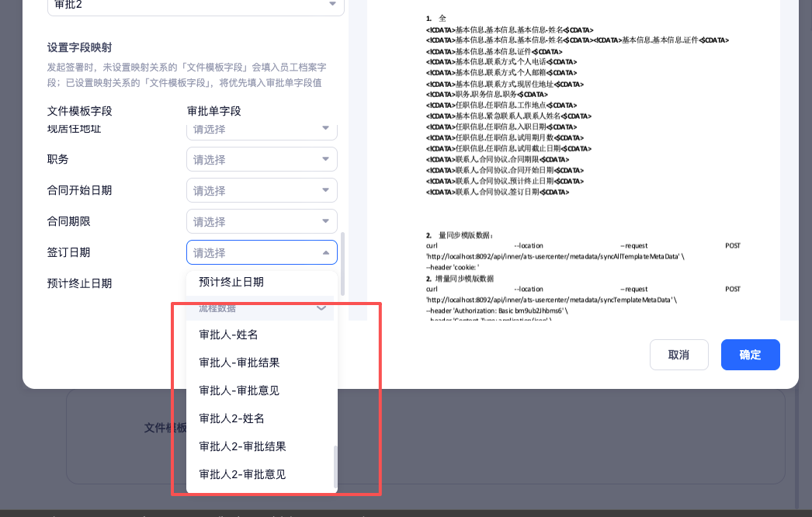
Task: Close 签订日期 dropdown via its up arrow
Action: pos(326,252)
